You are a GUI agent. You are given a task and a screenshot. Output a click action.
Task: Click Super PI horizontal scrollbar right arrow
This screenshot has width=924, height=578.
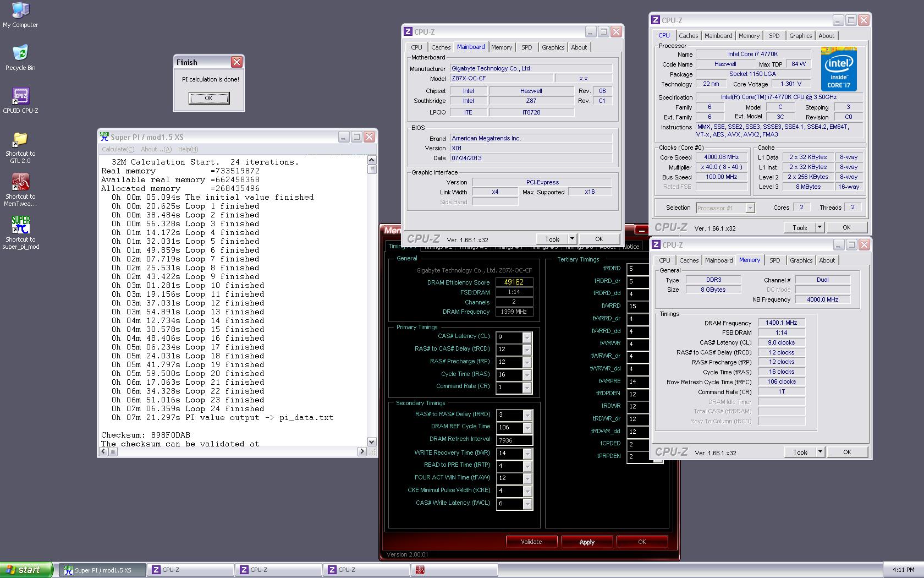point(362,451)
